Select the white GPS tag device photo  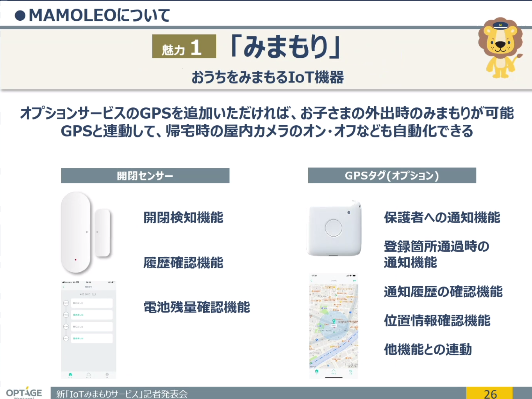click(334, 229)
